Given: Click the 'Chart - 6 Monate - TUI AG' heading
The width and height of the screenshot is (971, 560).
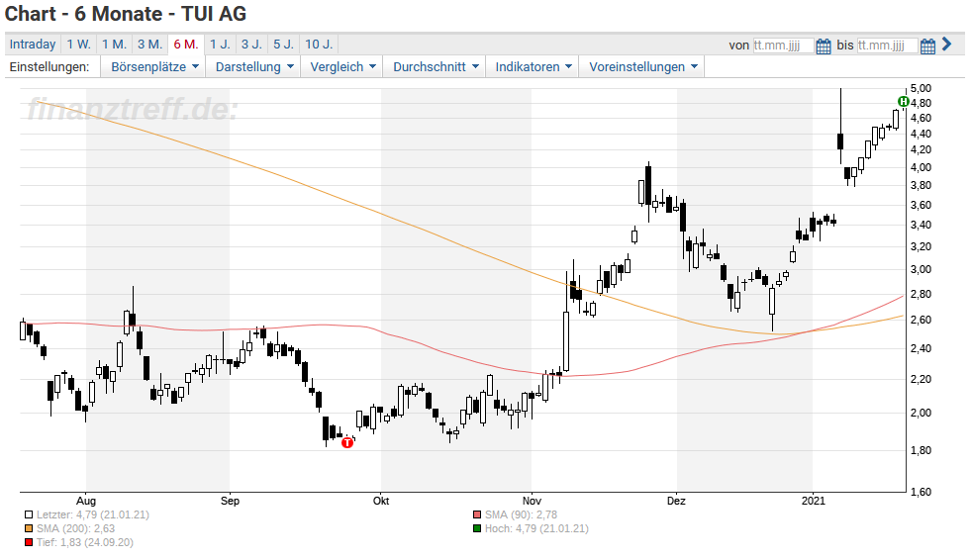Looking at the screenshot, I should click(126, 14).
